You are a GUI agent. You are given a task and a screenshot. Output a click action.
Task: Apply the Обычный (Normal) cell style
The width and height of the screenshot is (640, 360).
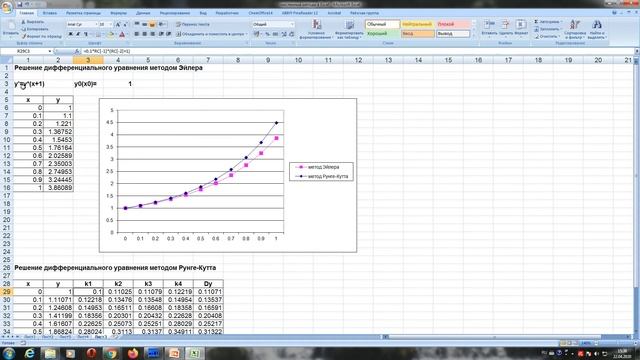(382, 24)
